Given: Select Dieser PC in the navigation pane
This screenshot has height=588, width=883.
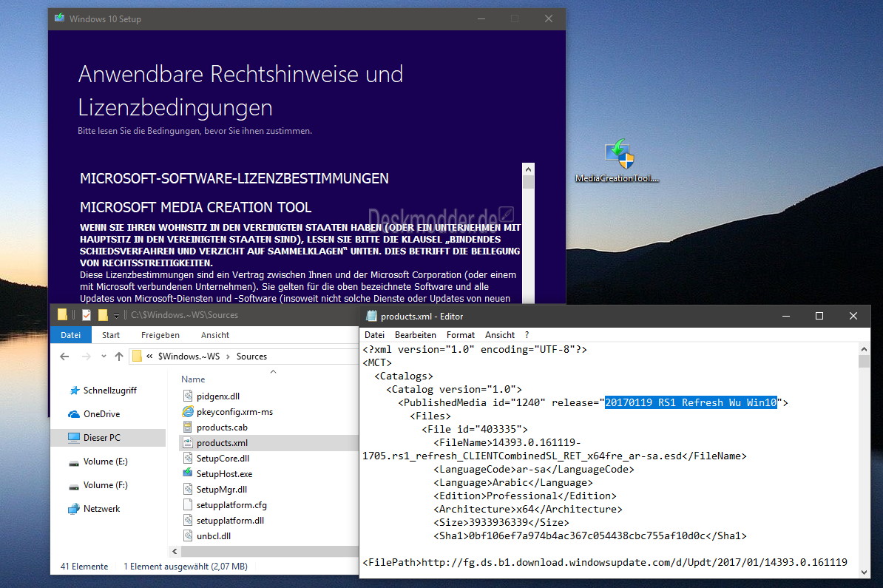Looking at the screenshot, I should click(x=108, y=438).
